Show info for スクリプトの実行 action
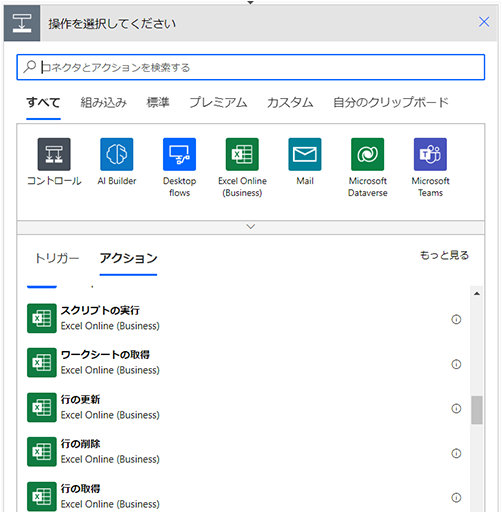The image size is (502, 513). click(456, 319)
